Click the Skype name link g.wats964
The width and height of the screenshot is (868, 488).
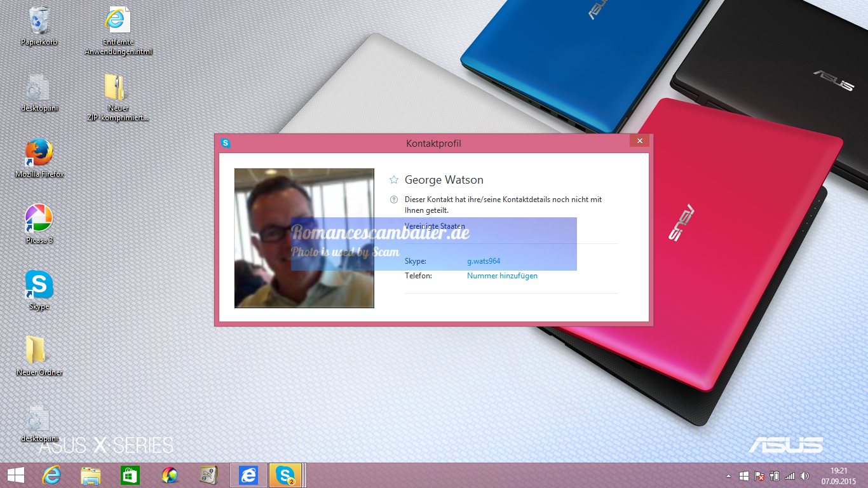click(484, 261)
